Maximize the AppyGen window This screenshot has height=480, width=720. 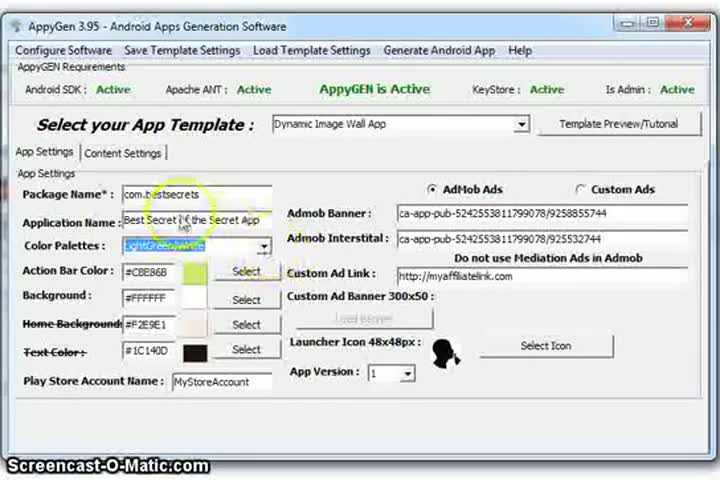652,23
